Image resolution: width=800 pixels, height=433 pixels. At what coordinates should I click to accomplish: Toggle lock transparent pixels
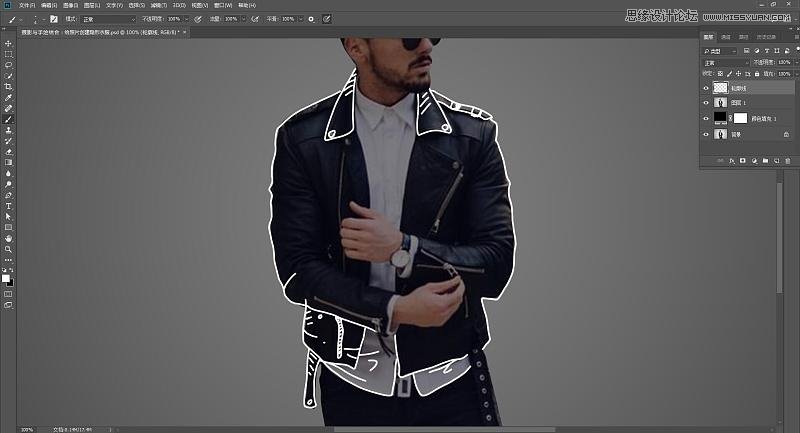tap(720, 74)
